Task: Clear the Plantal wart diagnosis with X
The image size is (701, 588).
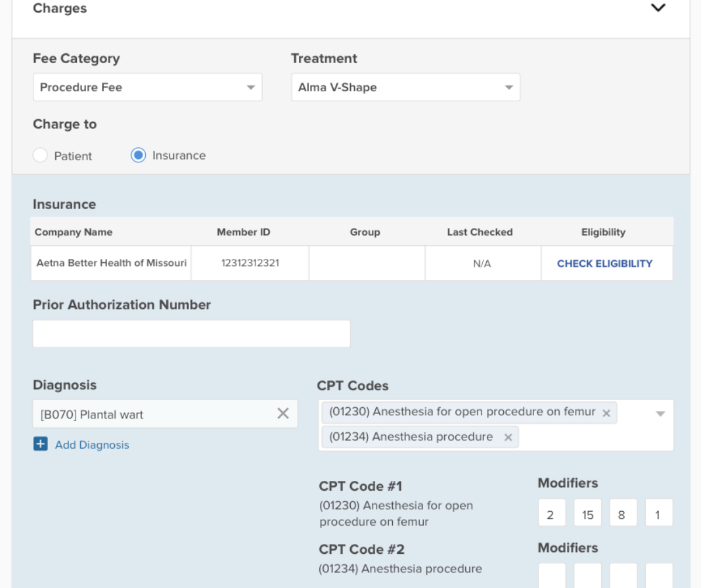Action: 283,414
